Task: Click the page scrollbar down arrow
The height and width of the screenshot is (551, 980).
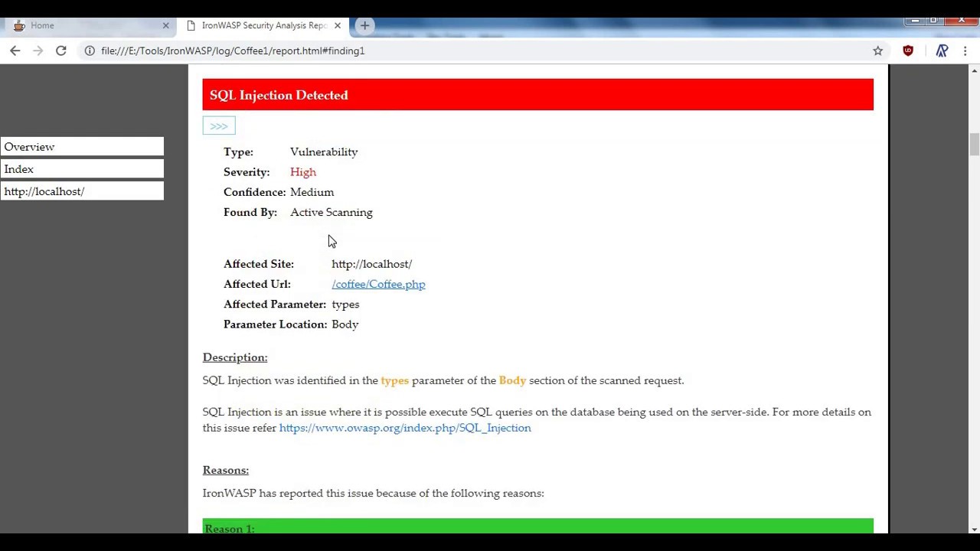Action: [974, 530]
